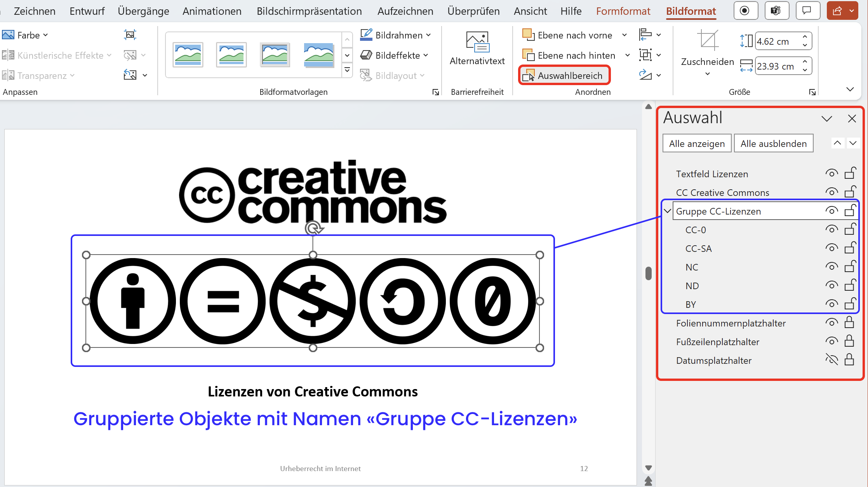Open the Größe dialog launcher

[x=812, y=92]
